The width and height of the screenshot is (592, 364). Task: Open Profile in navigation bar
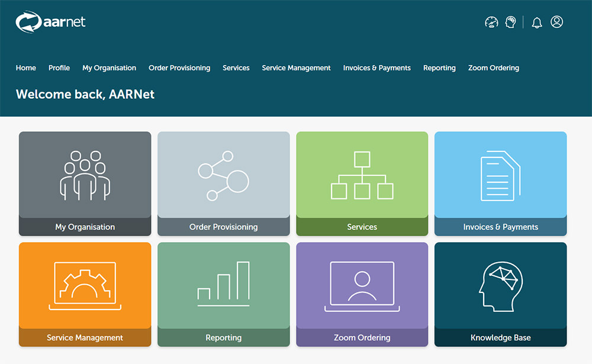pyautogui.click(x=59, y=68)
